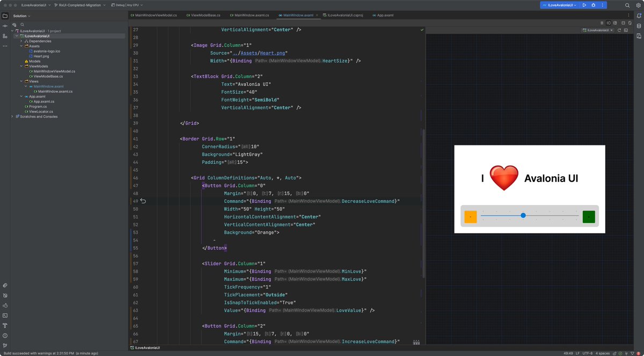Show more tool windows ellipsis in left sidebar
Screen dimensions: 644x356
(x=5, y=46)
